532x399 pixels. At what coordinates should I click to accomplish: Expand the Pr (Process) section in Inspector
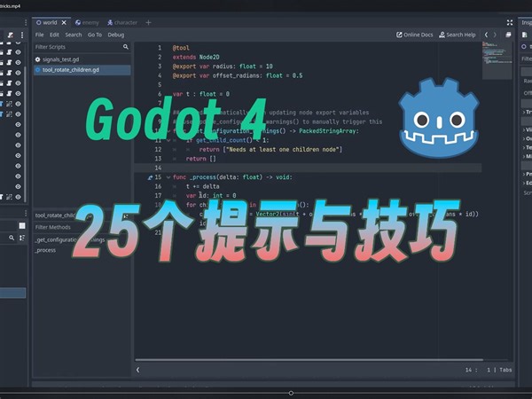tap(527, 174)
